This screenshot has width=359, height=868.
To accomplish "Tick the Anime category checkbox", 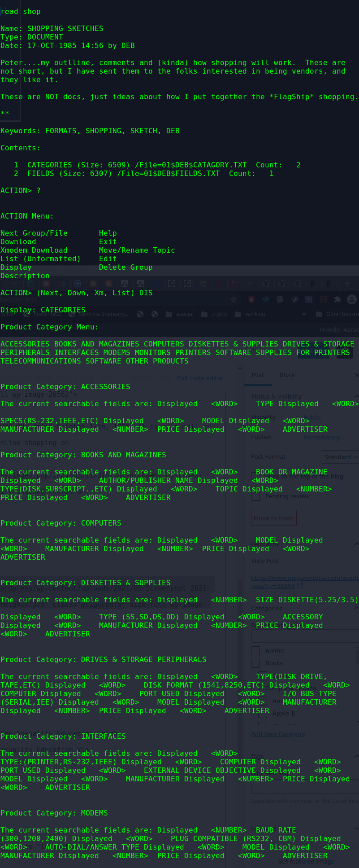I will click(x=255, y=651).
